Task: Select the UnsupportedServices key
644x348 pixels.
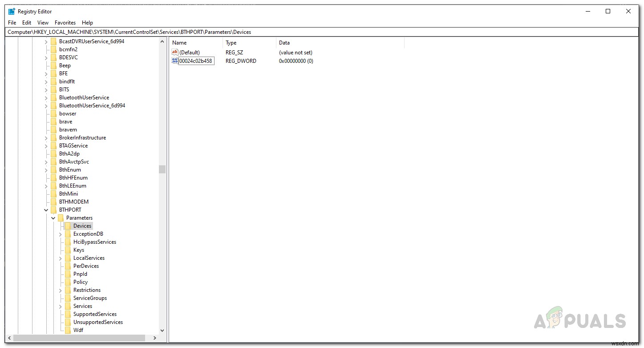Action: click(x=98, y=322)
